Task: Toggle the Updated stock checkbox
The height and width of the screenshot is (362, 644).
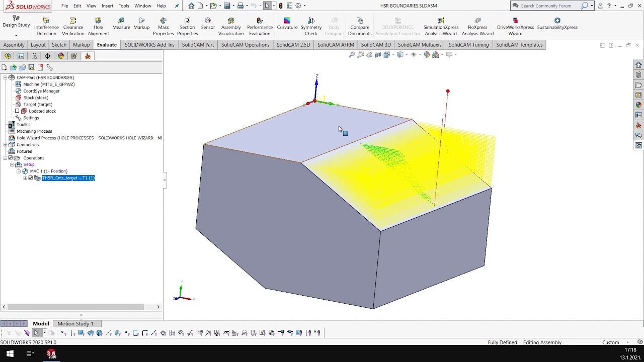Action: click(17, 111)
